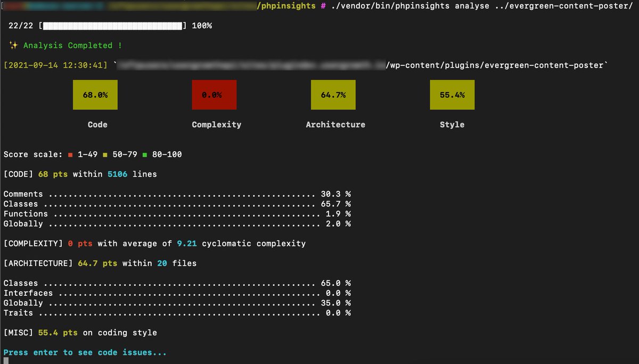
Task: Click the '9.21' cyclomatic complexity value
Action: [x=187, y=244]
